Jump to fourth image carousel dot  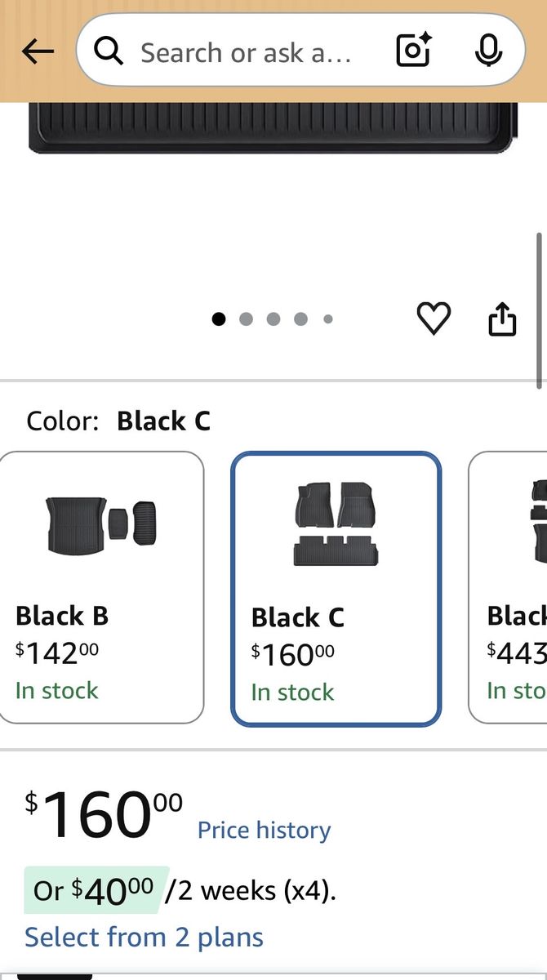click(300, 318)
